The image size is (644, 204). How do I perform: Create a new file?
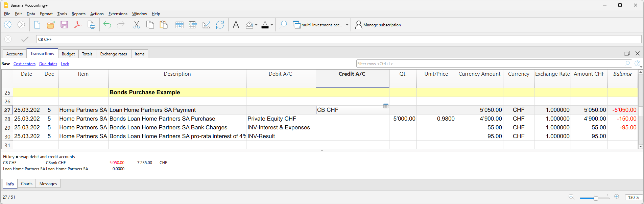[x=37, y=25]
